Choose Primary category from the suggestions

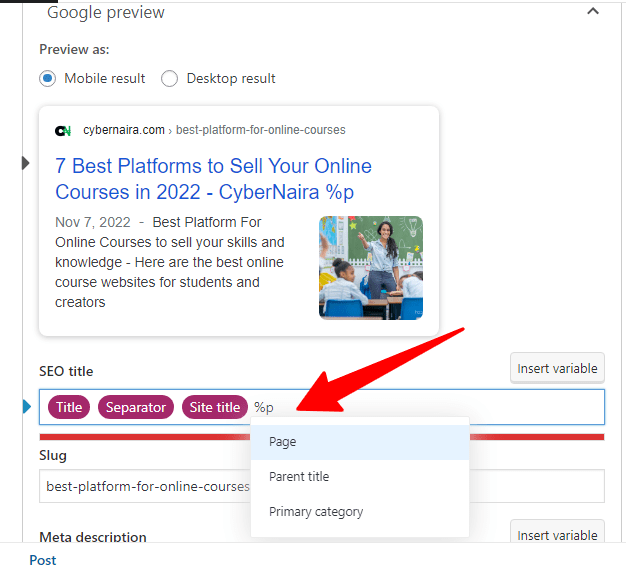[360, 512]
